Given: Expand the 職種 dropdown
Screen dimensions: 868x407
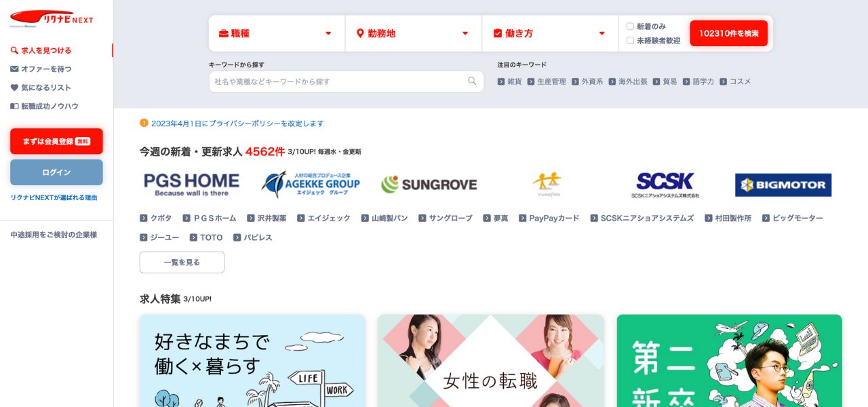Looking at the screenshot, I should click(277, 33).
